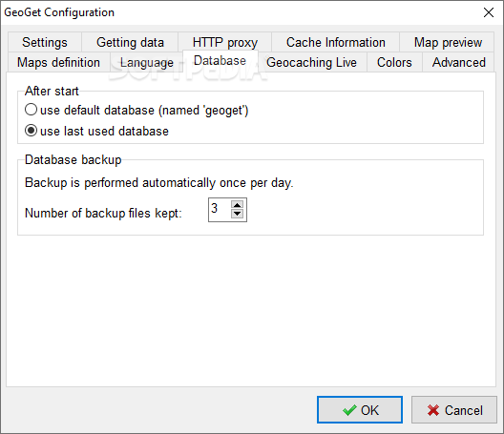The height and width of the screenshot is (434, 504).
Task: Decrease backup files count with down arrow
Action: 238,214
